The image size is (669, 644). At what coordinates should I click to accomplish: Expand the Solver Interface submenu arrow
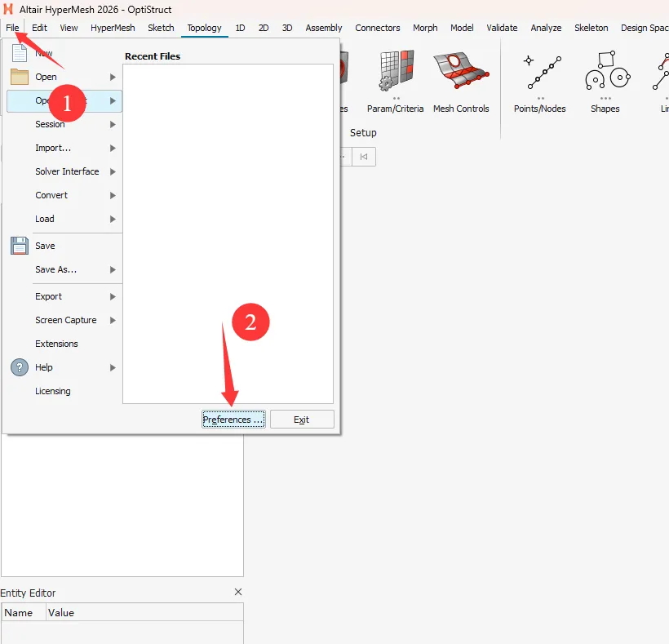[x=113, y=171]
